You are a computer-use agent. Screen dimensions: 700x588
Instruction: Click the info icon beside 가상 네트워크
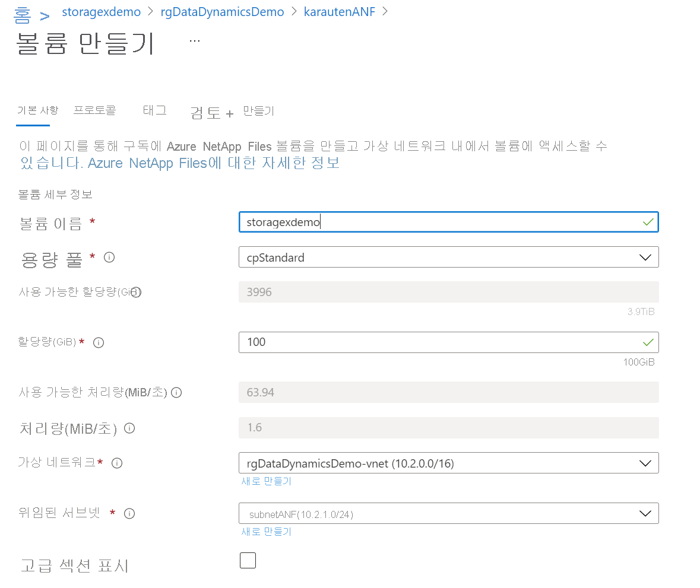pyautogui.click(x=116, y=463)
